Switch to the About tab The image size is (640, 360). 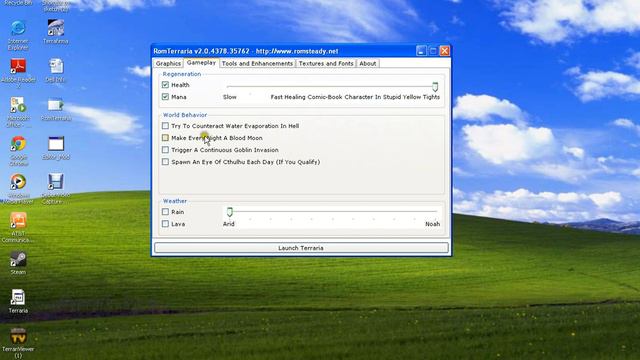368,64
